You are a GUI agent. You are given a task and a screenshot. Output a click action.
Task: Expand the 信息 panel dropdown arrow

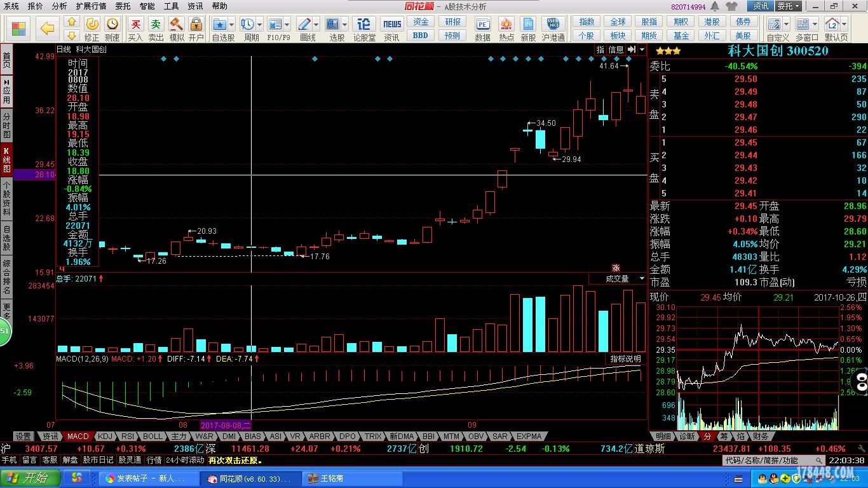tap(642, 50)
